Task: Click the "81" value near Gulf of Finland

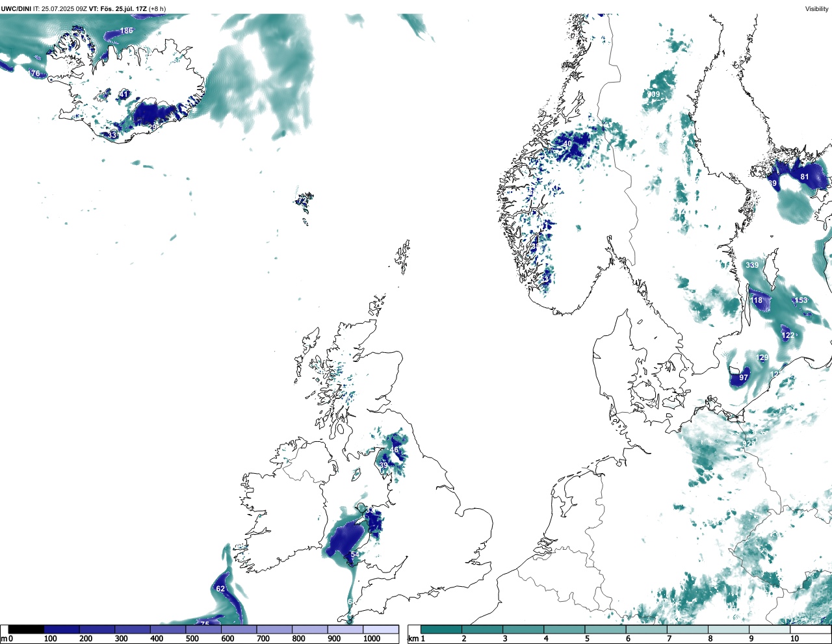Action: click(805, 177)
